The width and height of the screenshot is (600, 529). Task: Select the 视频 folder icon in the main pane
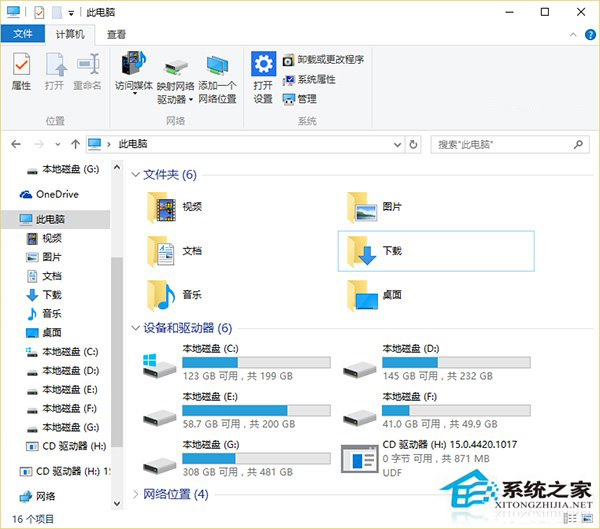tap(161, 207)
